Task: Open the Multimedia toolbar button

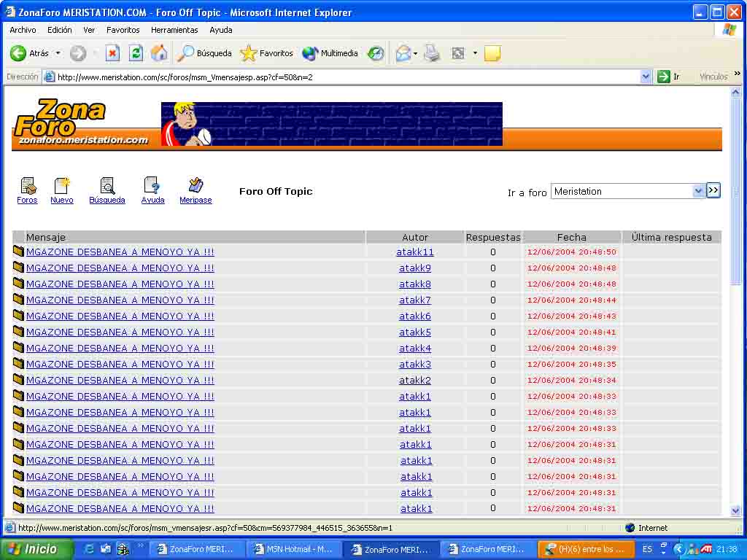Action: [330, 53]
